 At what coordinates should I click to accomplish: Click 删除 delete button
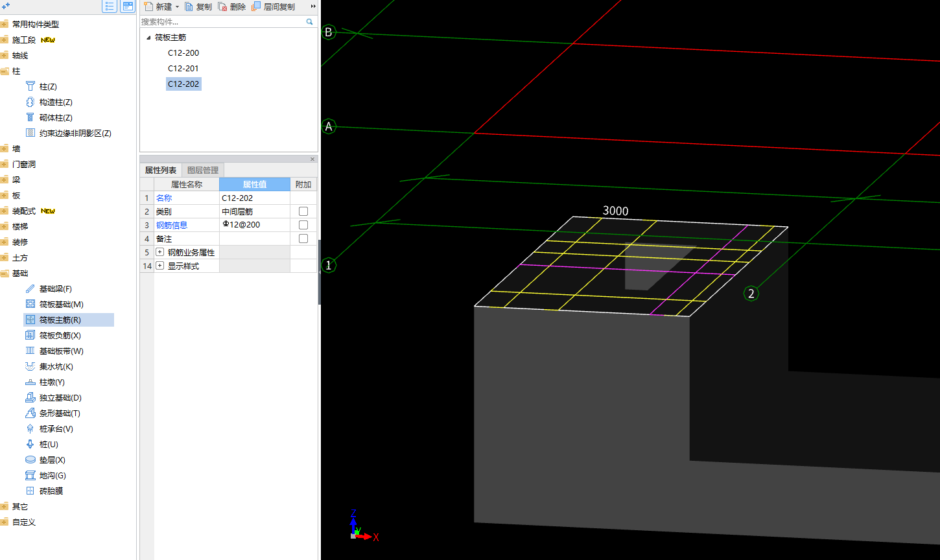[232, 6]
